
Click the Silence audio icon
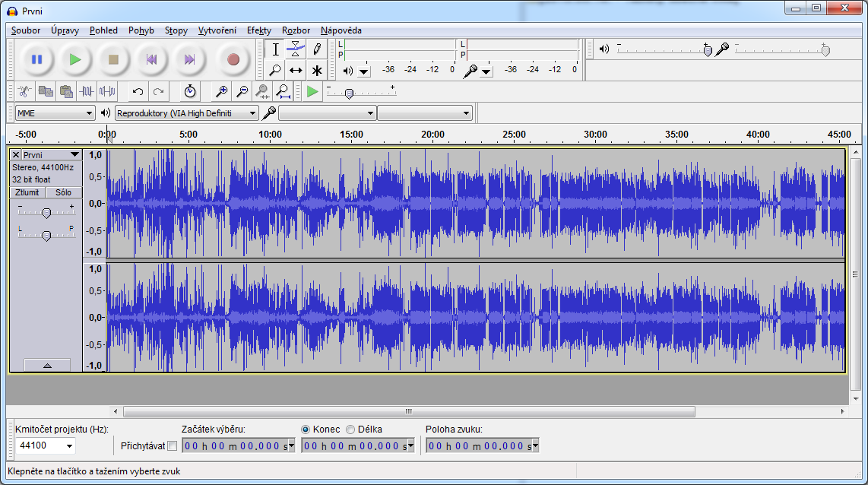[107, 91]
